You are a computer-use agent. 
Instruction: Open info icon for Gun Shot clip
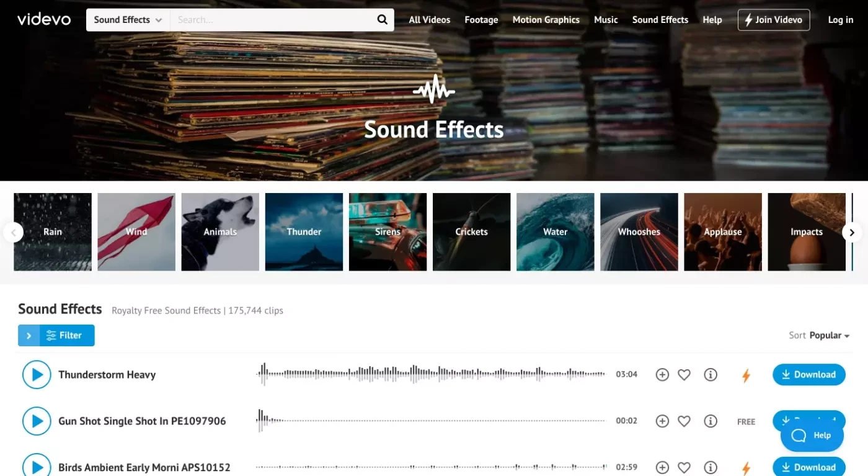click(x=711, y=421)
